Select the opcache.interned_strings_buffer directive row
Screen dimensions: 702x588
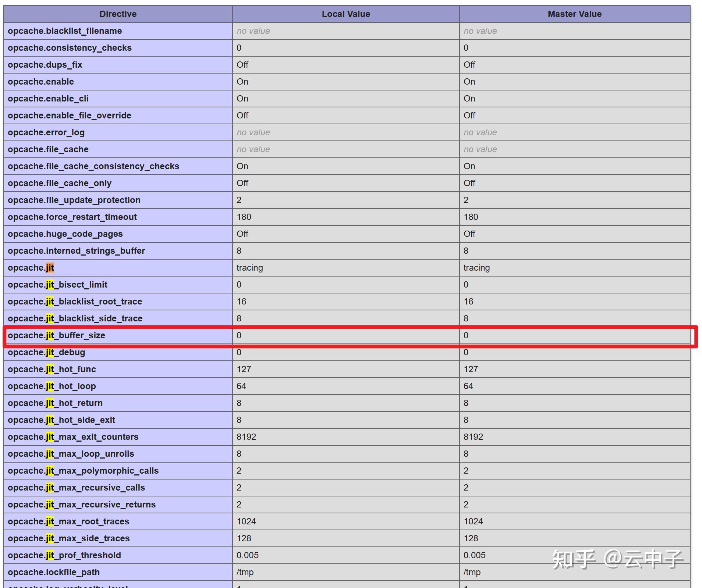[77, 250]
